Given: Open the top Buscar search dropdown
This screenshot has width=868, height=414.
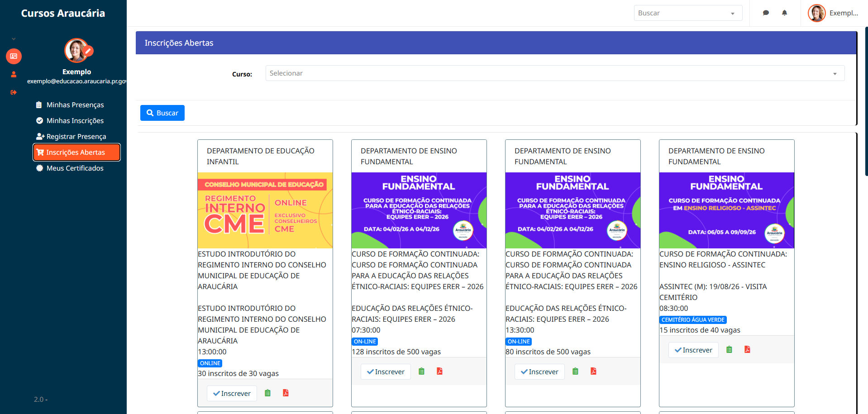Looking at the screenshot, I should [688, 13].
